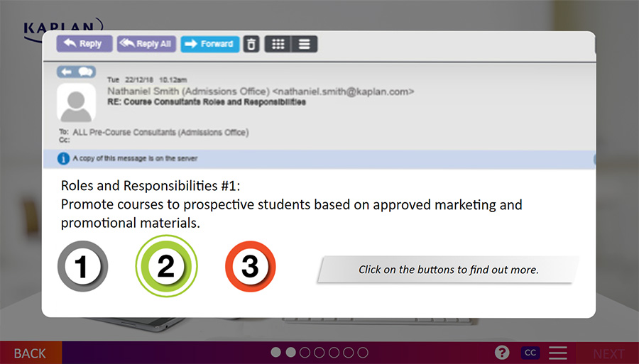639x364 pixels.
Task: Click the conversation thread icon in header
Action: click(77, 72)
